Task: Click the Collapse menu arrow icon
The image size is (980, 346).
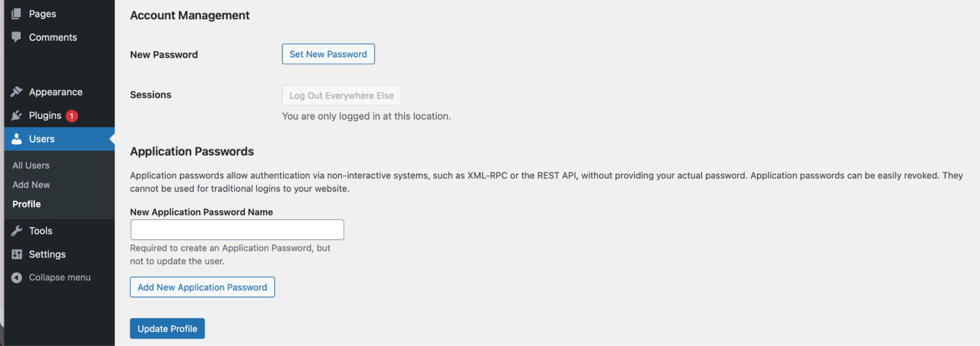Action: [x=16, y=277]
